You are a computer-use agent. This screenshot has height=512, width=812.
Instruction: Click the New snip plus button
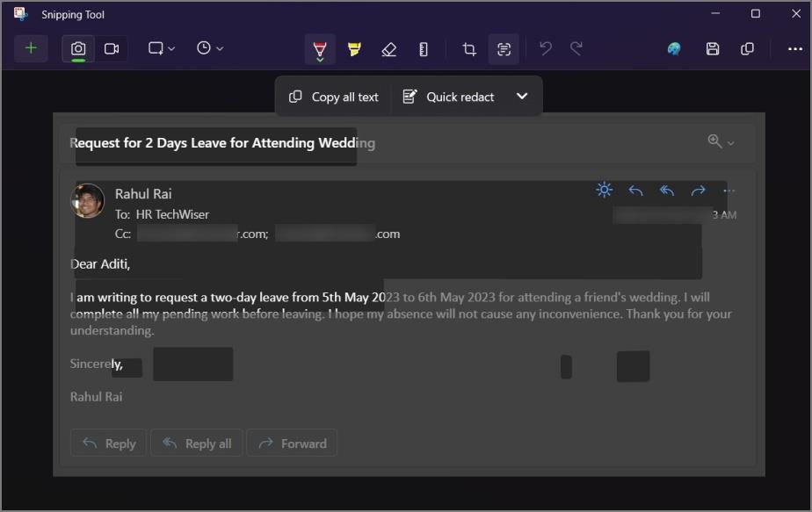coord(31,48)
